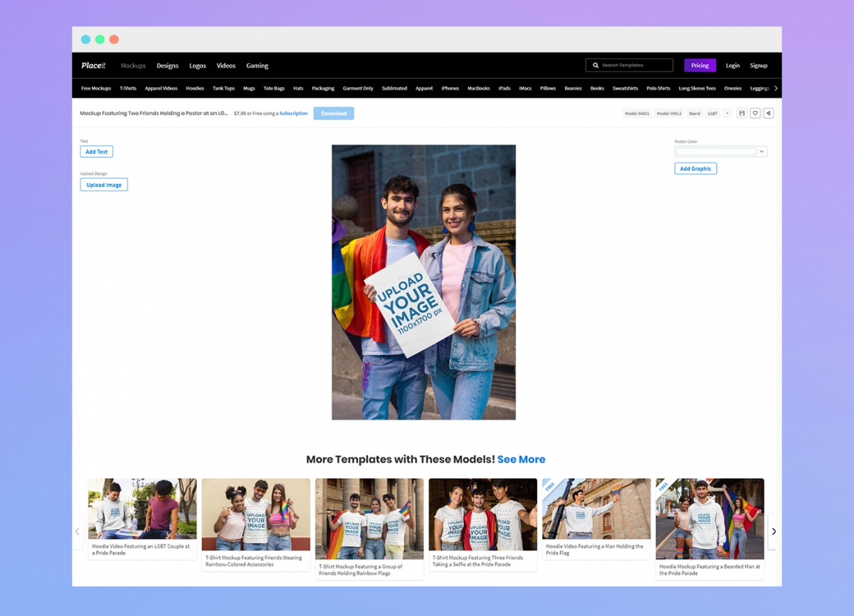Show next templates with carousel right arrow

(774, 531)
